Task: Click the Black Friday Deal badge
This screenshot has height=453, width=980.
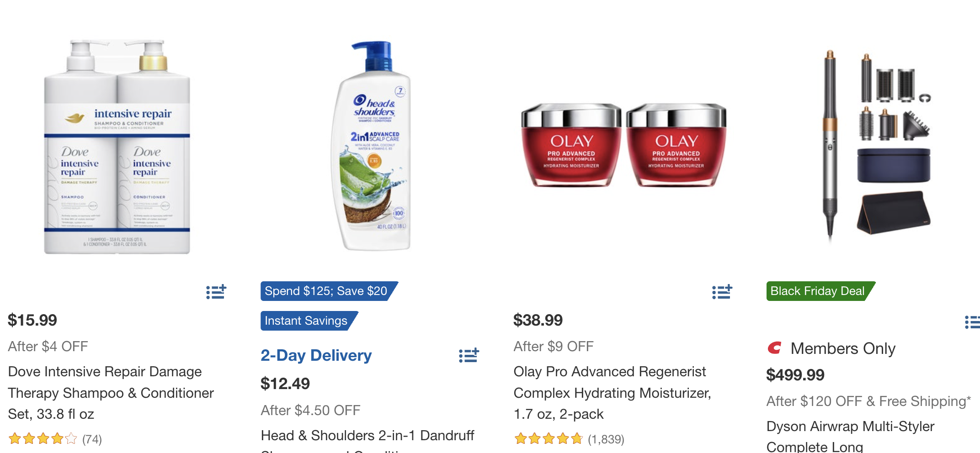Action: click(x=817, y=291)
